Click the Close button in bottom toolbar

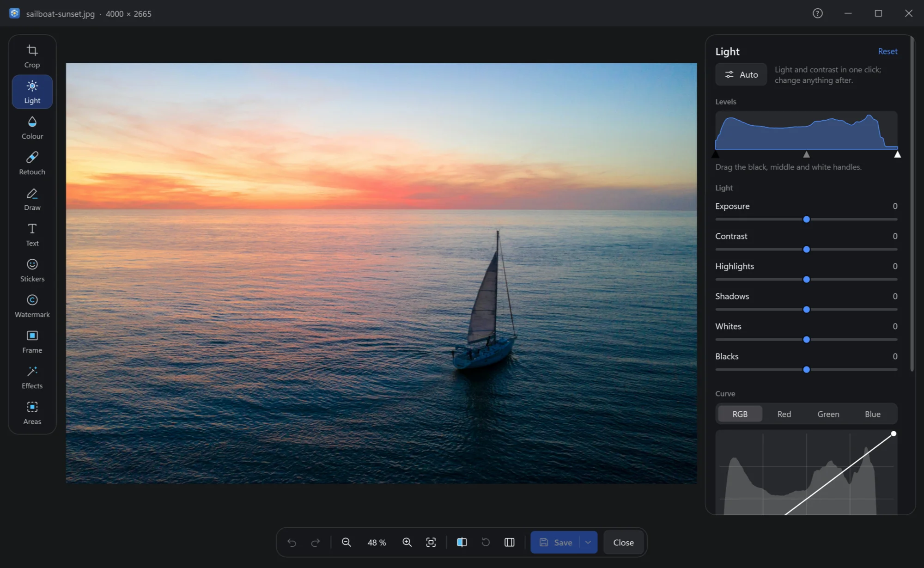(x=623, y=543)
